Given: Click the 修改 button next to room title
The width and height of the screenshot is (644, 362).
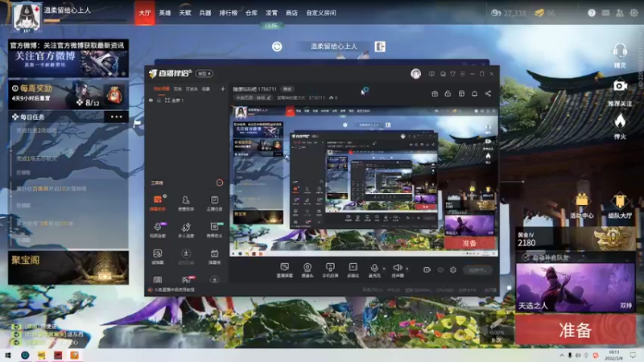Looking at the screenshot, I should click(x=287, y=89).
